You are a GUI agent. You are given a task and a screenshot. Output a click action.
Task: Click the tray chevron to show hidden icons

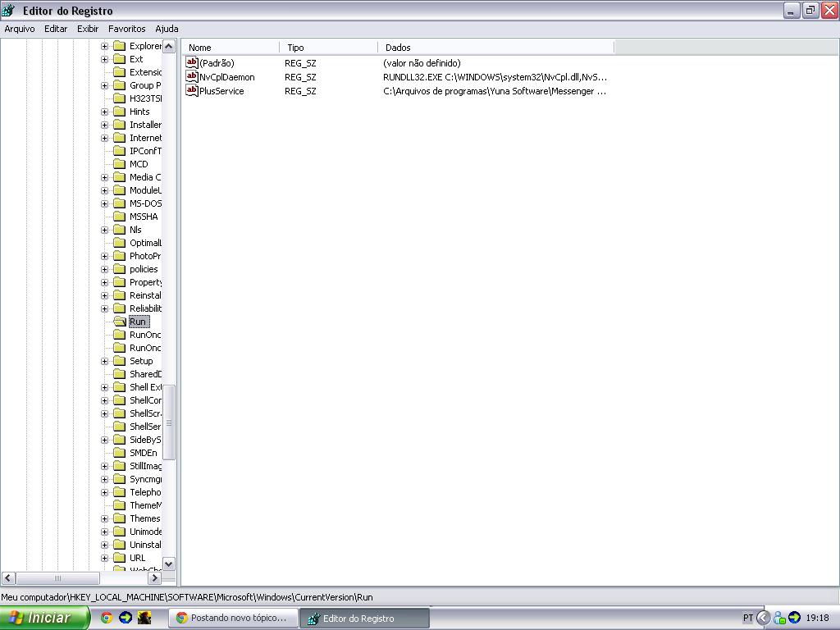click(763, 618)
